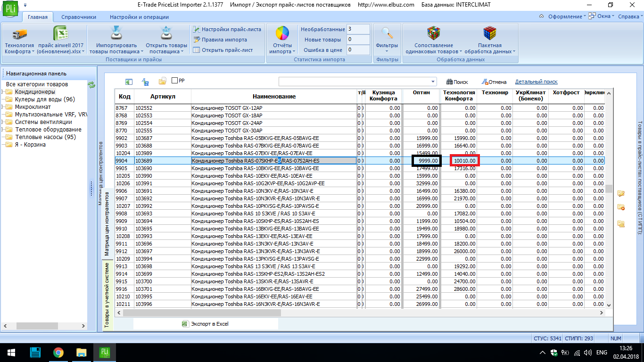
Task: Click the Технология Комфорта truck icon
Action: pyautogui.click(x=20, y=34)
